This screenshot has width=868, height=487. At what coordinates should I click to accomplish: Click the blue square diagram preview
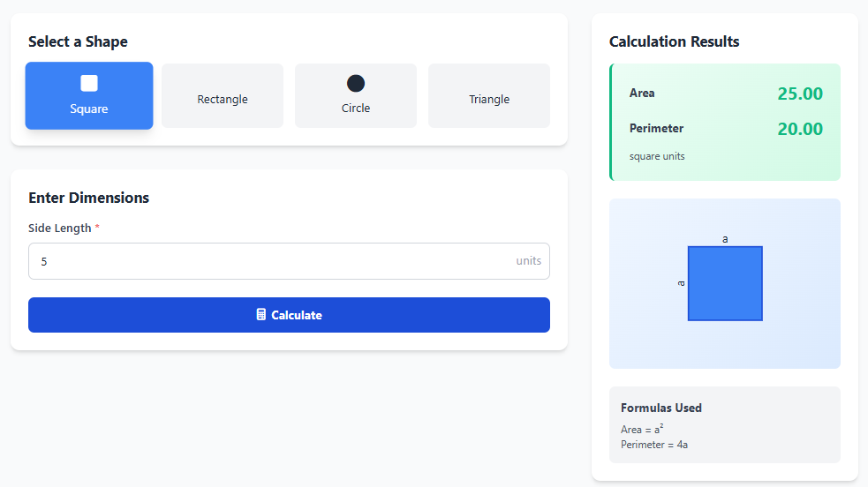(x=725, y=283)
